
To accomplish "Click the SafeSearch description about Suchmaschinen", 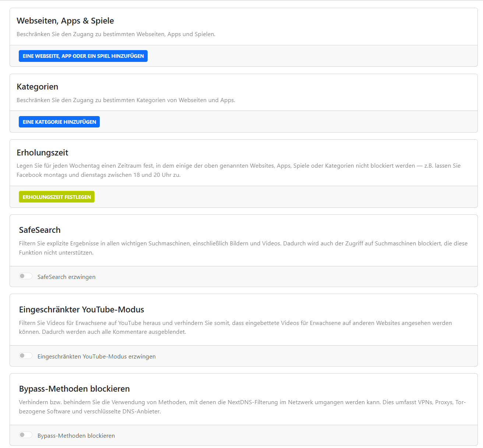I will [243, 248].
